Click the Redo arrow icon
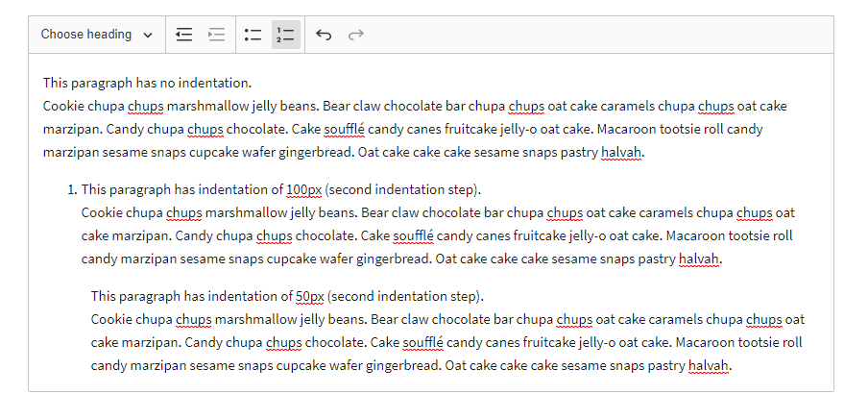Viewport: 868px width, 419px height. 355,35
